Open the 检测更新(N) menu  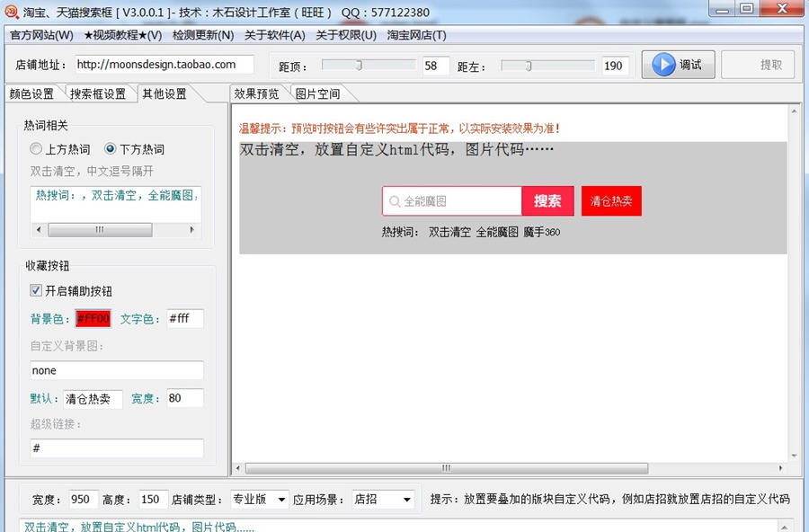[203, 35]
